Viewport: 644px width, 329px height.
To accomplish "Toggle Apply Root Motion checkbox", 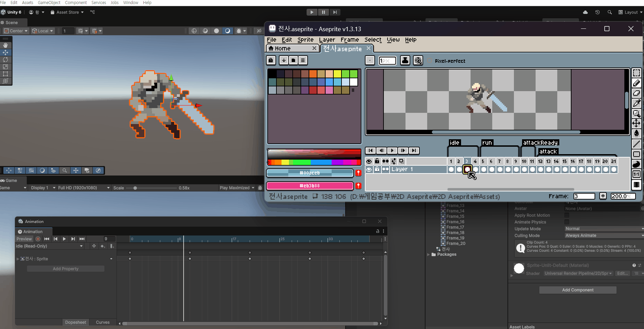I will point(567,215).
